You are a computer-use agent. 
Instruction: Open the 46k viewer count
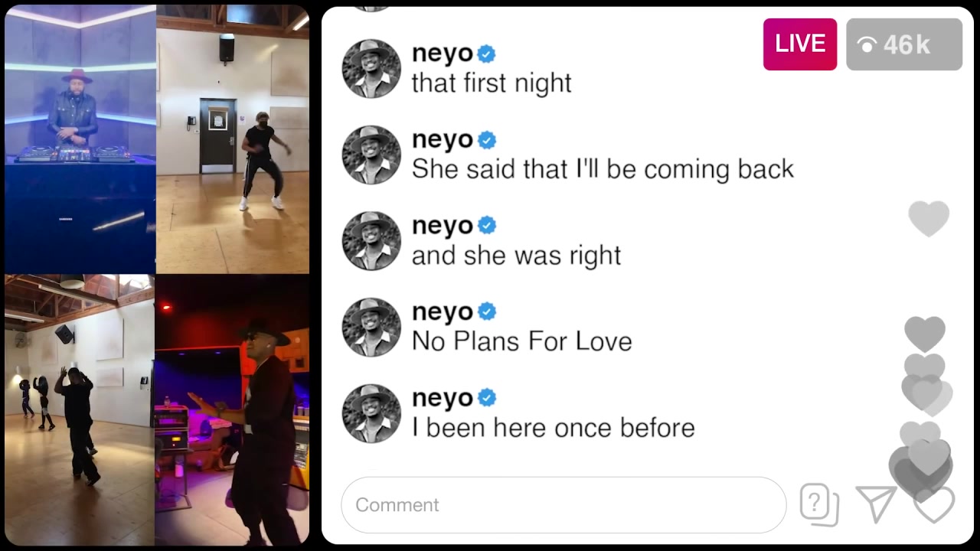904,44
